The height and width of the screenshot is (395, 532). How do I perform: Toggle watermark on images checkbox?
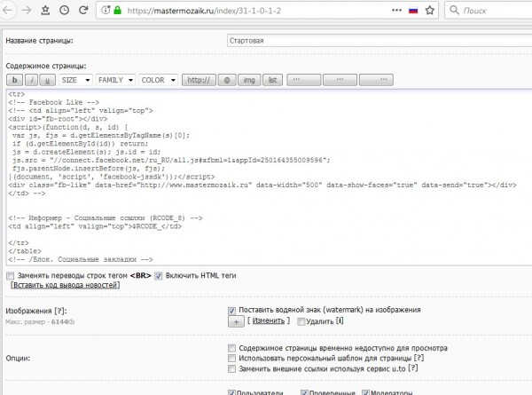[231, 311]
